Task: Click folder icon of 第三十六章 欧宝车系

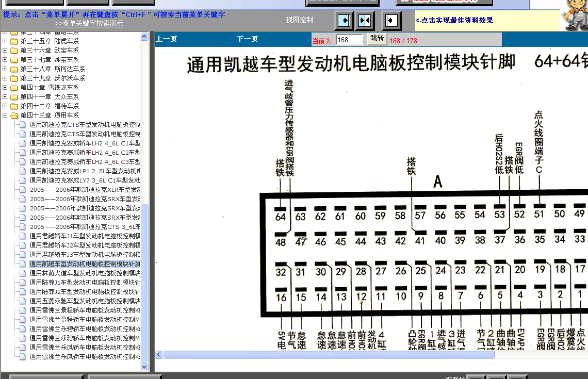Action: pyautogui.click(x=14, y=51)
